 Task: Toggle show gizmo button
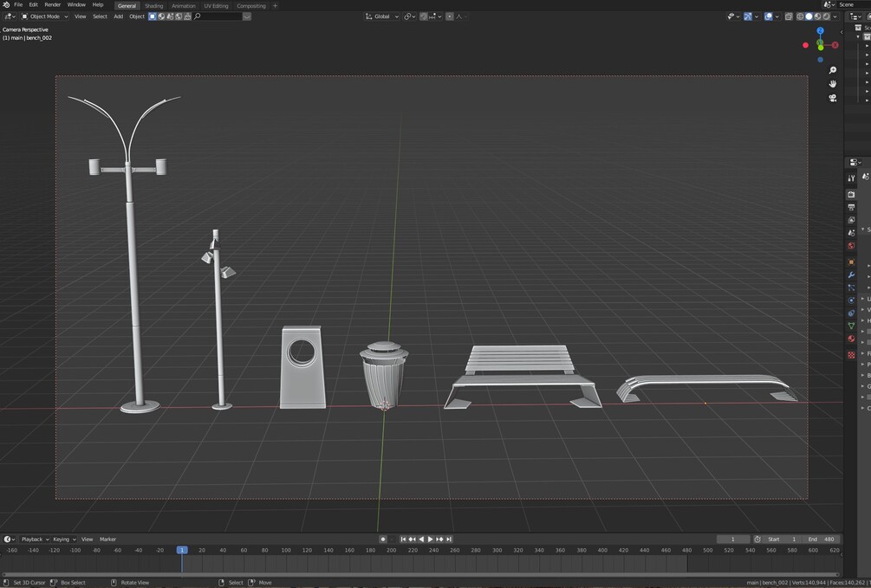747,16
